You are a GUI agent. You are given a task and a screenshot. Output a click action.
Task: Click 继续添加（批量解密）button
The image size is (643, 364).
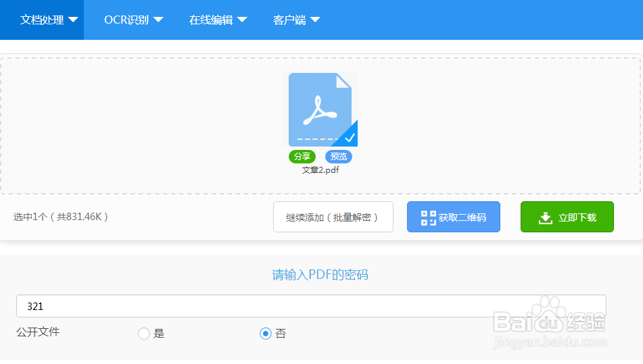click(333, 217)
